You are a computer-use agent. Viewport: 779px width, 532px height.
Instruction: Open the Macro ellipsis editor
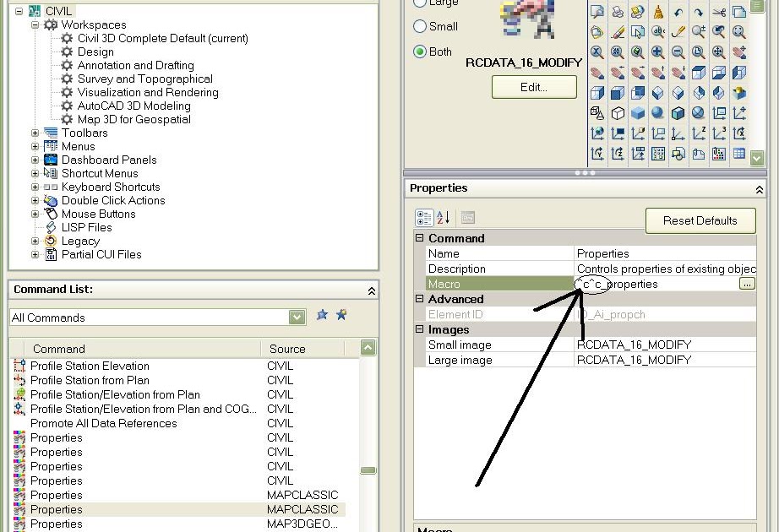coord(747,284)
